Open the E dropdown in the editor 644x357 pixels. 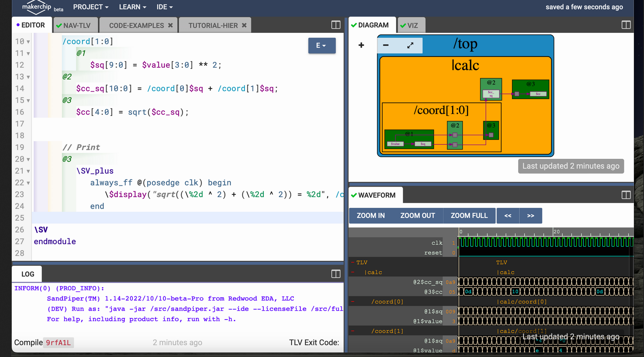(322, 45)
